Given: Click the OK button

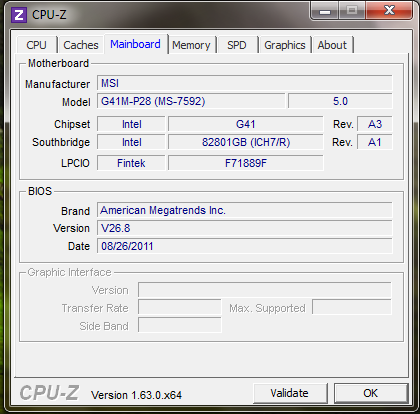Looking at the screenshot, I should tap(371, 393).
